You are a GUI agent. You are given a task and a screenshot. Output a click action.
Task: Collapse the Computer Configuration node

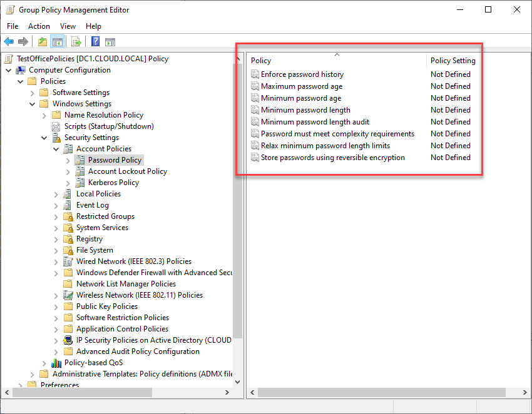click(9, 70)
